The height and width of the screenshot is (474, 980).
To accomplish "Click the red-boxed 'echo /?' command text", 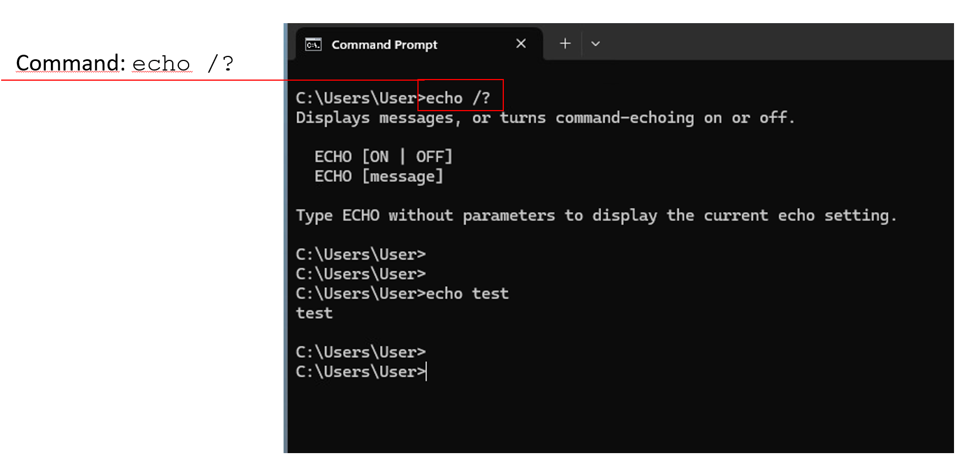I will pos(458,98).
